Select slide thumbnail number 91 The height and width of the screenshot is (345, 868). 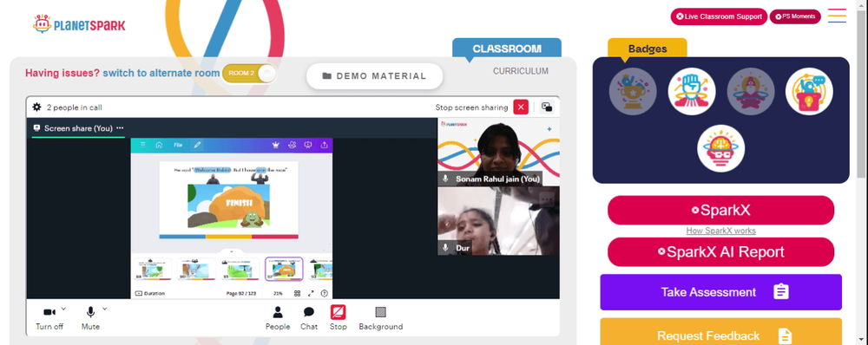tap(240, 270)
